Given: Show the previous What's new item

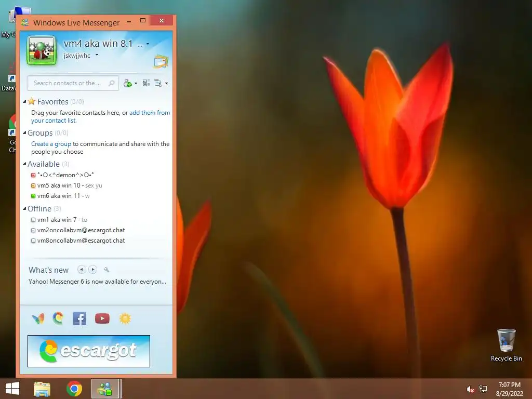Looking at the screenshot, I should [82, 270].
